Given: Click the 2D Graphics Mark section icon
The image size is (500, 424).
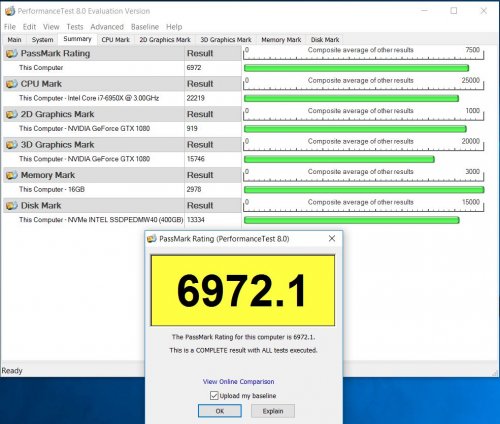Looking at the screenshot, I should [12, 114].
